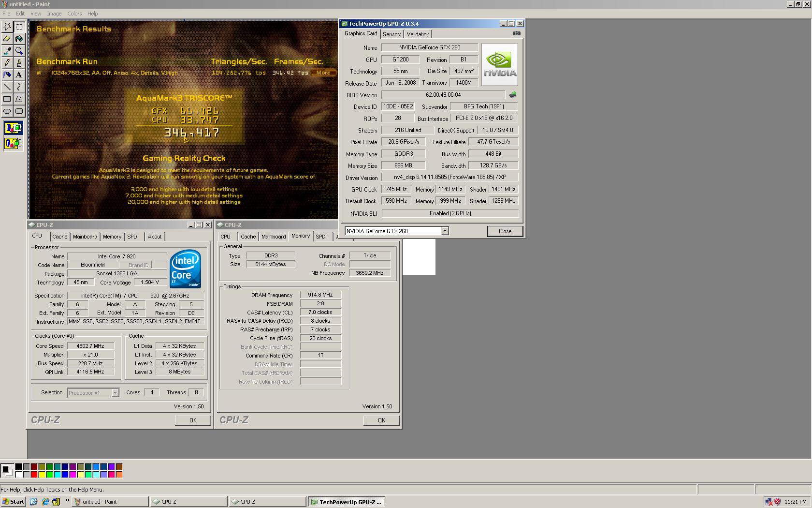Open the Image menu in Paint
Image resolution: width=812 pixels, height=508 pixels.
54,14
